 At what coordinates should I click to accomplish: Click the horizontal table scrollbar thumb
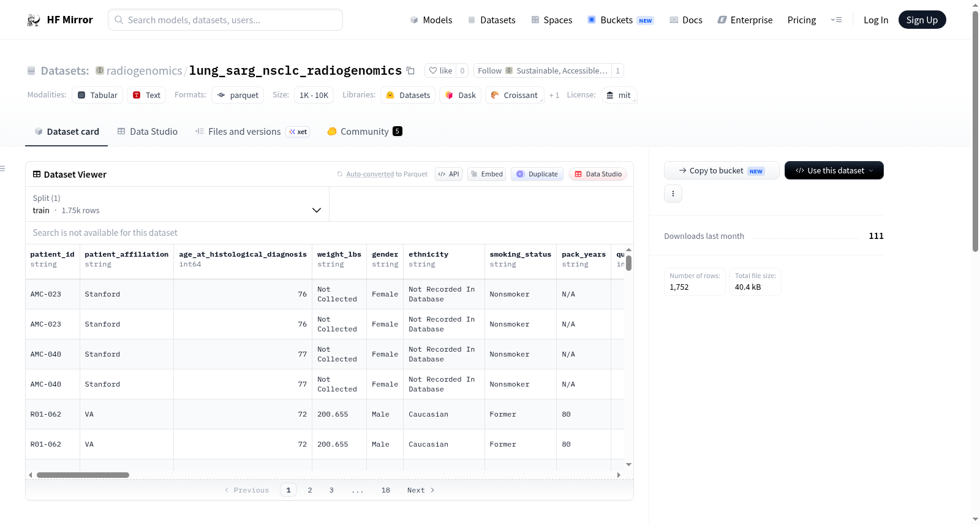(x=83, y=475)
